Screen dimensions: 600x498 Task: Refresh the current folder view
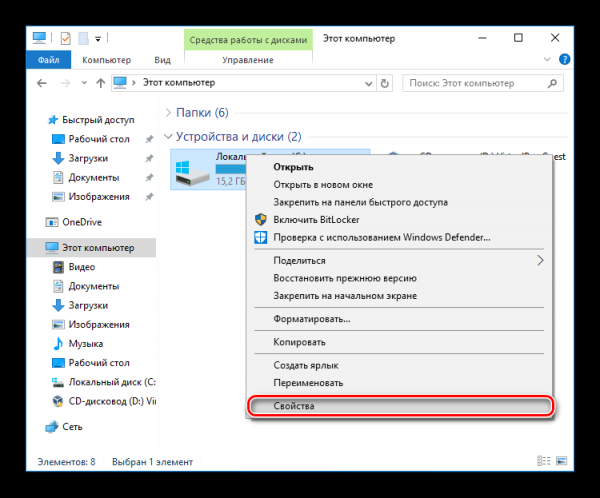point(385,83)
